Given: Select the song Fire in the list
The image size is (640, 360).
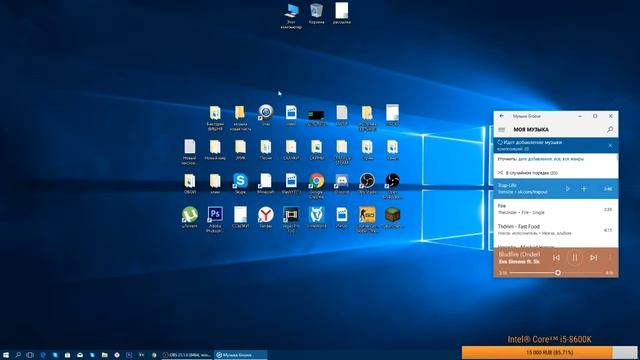Looking at the screenshot, I should pos(556,209).
